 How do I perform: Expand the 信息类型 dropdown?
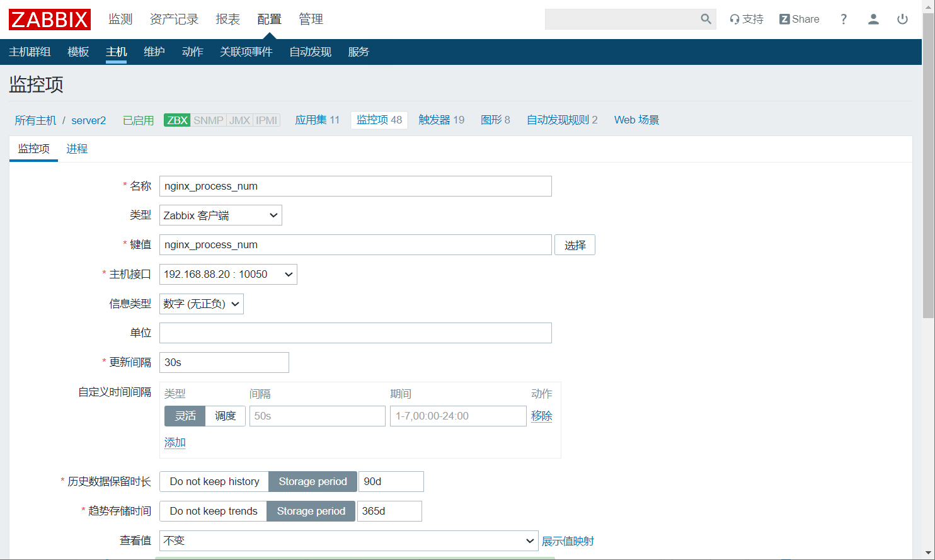click(201, 304)
